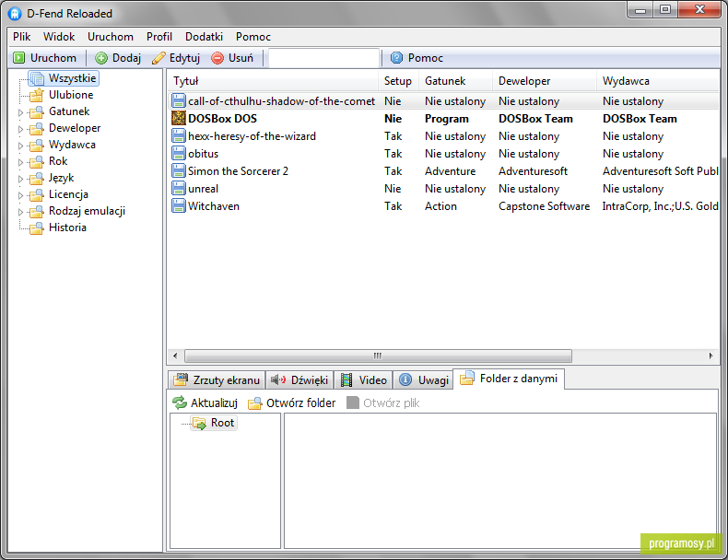Click floppy icon beside Witchaven
The width and height of the screenshot is (728, 560).
point(179,206)
